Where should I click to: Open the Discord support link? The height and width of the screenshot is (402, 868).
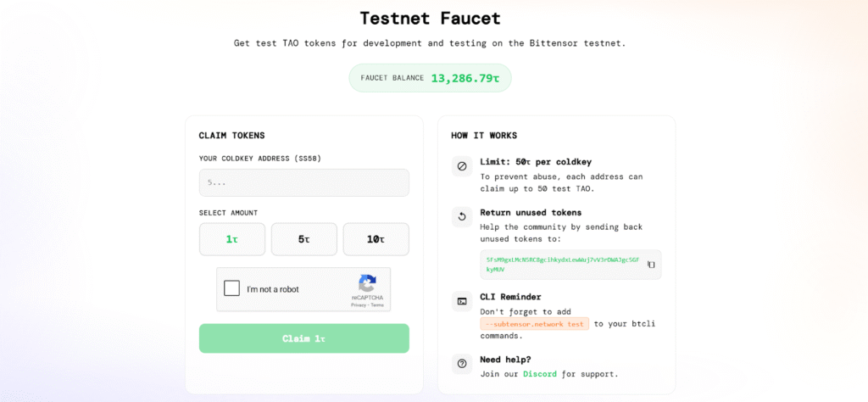pos(540,374)
